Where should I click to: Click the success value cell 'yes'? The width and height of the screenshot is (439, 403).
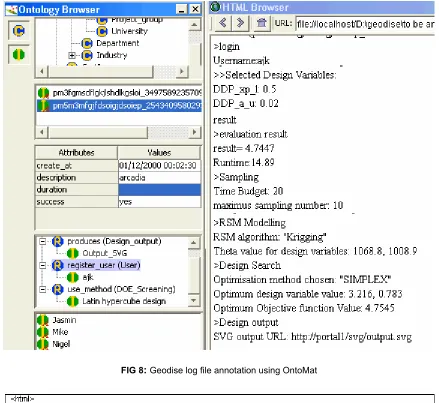click(x=159, y=202)
